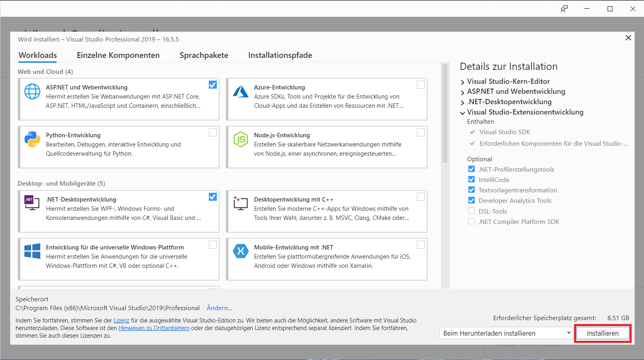The image size is (644, 360).
Task: Expand .NET-Desktopentwicklung details
Action: coord(463,103)
